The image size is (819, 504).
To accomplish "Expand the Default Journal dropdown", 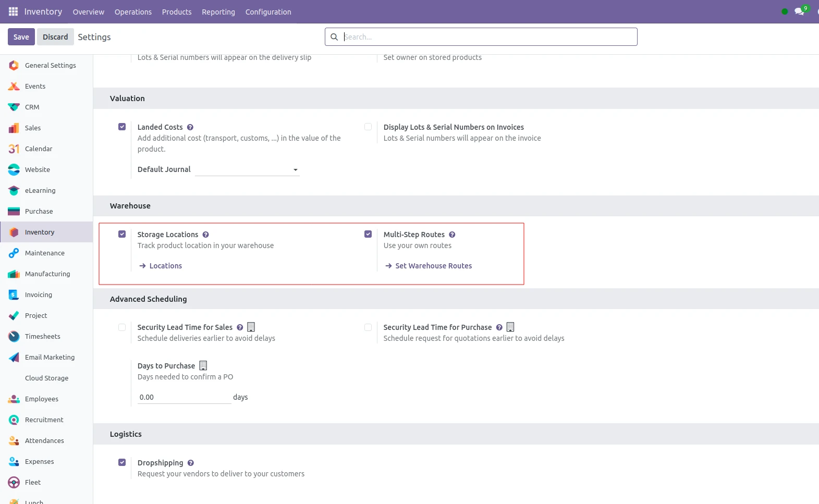I will [x=247, y=170].
